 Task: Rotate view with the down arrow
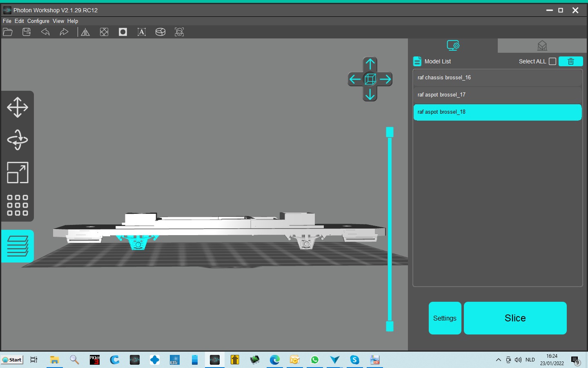tap(370, 94)
